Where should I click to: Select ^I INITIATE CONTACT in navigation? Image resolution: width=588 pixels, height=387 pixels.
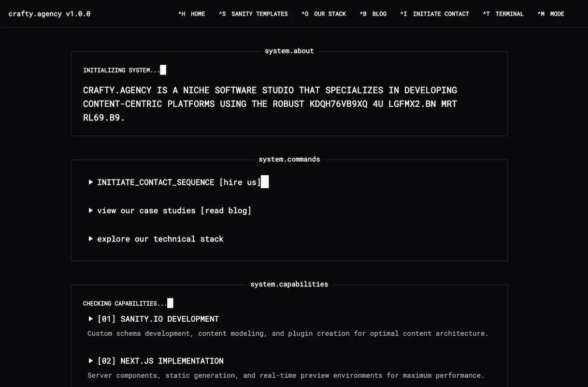point(435,14)
